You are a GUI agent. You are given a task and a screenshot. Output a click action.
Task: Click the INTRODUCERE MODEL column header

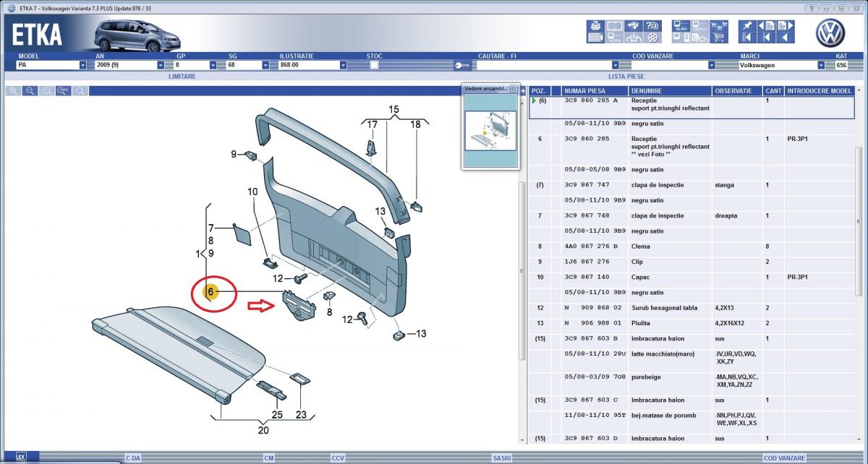(x=818, y=91)
